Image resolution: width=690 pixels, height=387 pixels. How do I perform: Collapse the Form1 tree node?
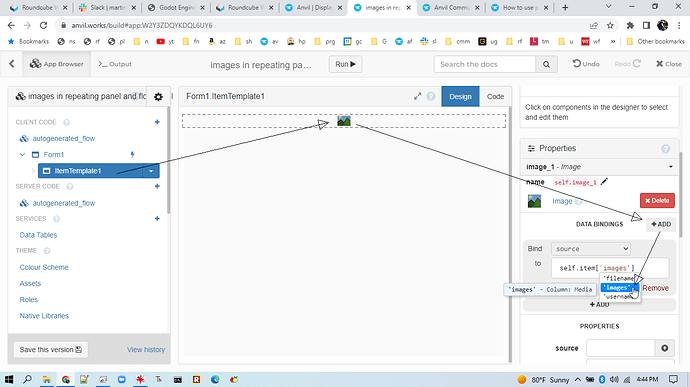click(22, 155)
